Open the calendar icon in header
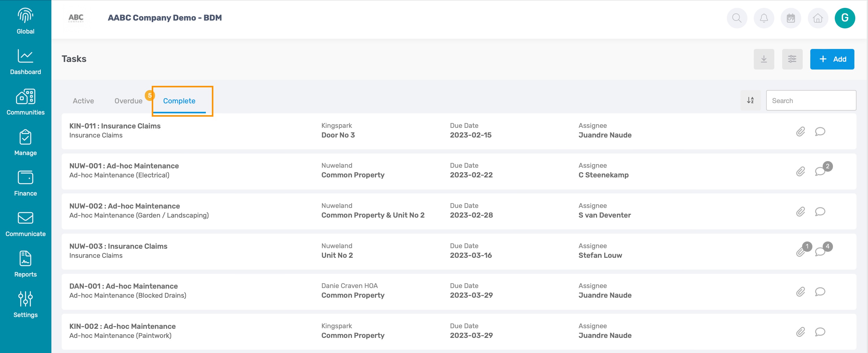Image resolution: width=868 pixels, height=353 pixels. click(x=791, y=18)
